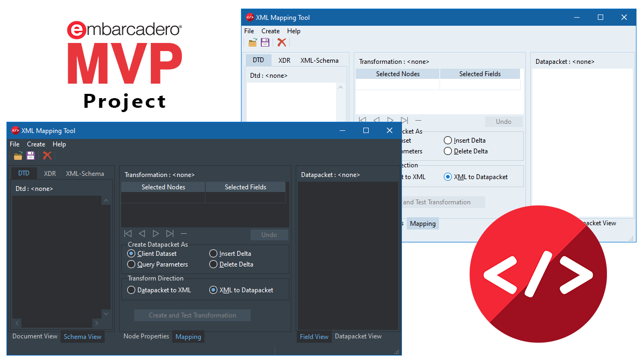Select Delete Delta radio in dark window
Image resolution: width=644 pixels, height=362 pixels.
coord(213,264)
